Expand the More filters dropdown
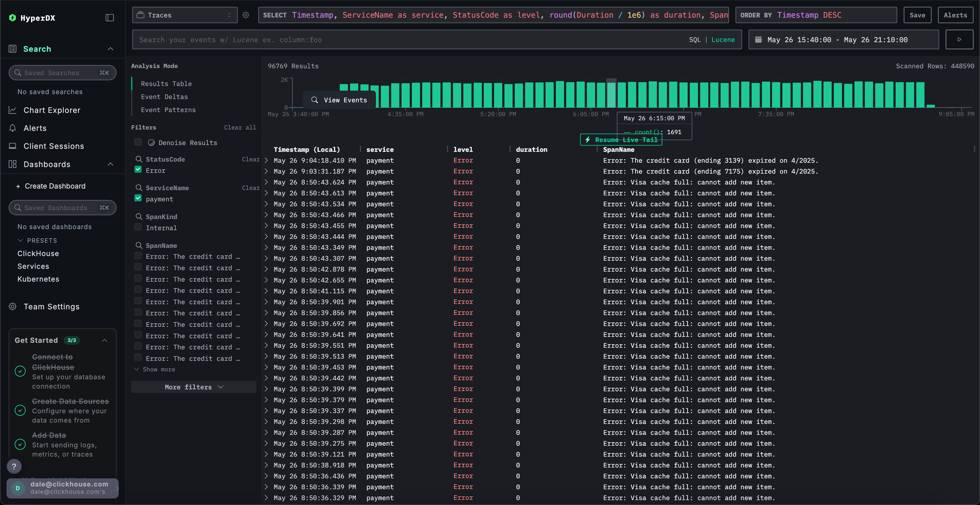 click(x=194, y=387)
